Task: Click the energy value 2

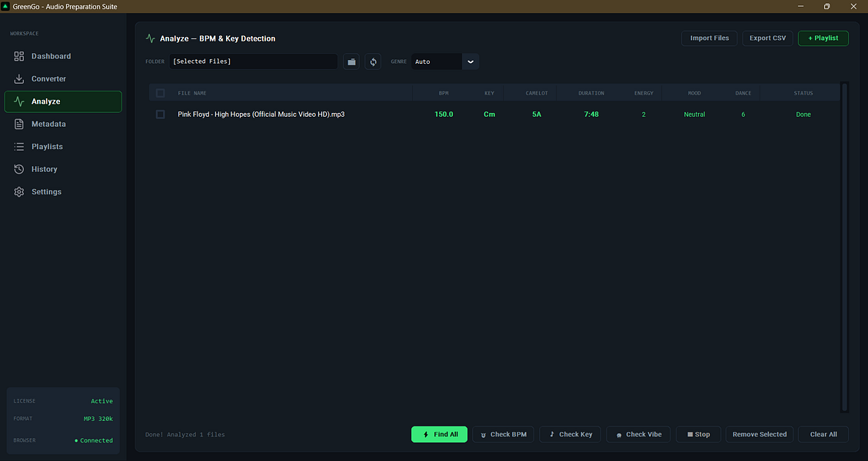Action: pos(644,114)
